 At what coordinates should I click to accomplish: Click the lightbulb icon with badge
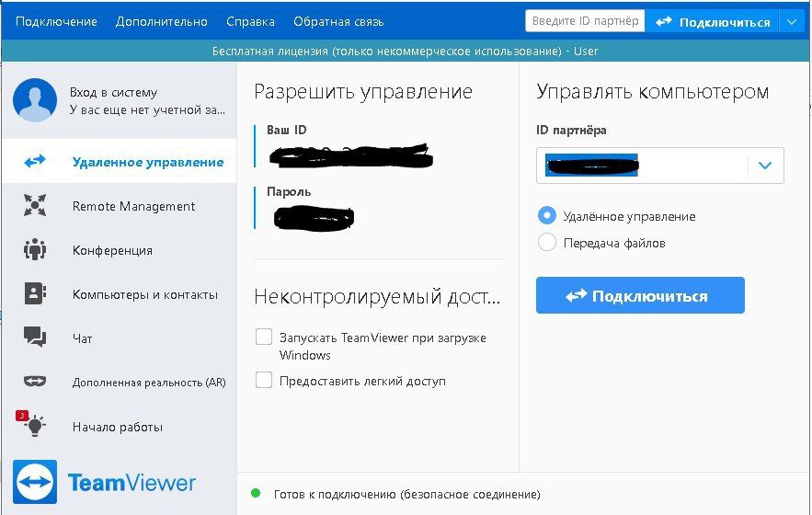(x=32, y=424)
